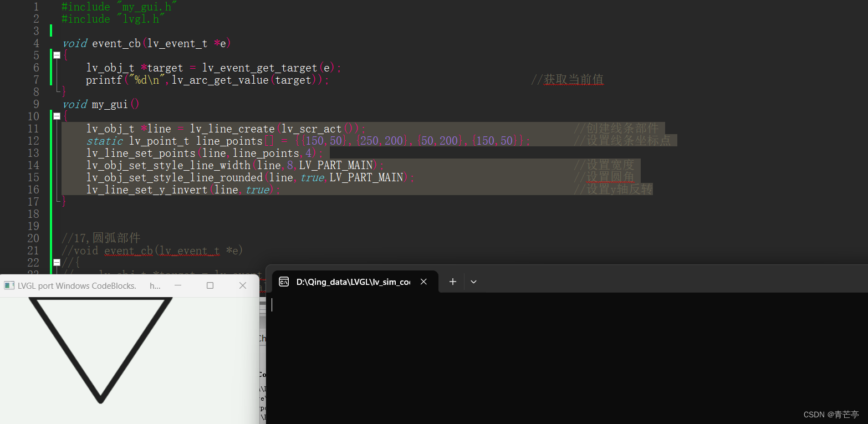Add a new terminal tab with plus
The width and height of the screenshot is (868, 424).
point(452,282)
